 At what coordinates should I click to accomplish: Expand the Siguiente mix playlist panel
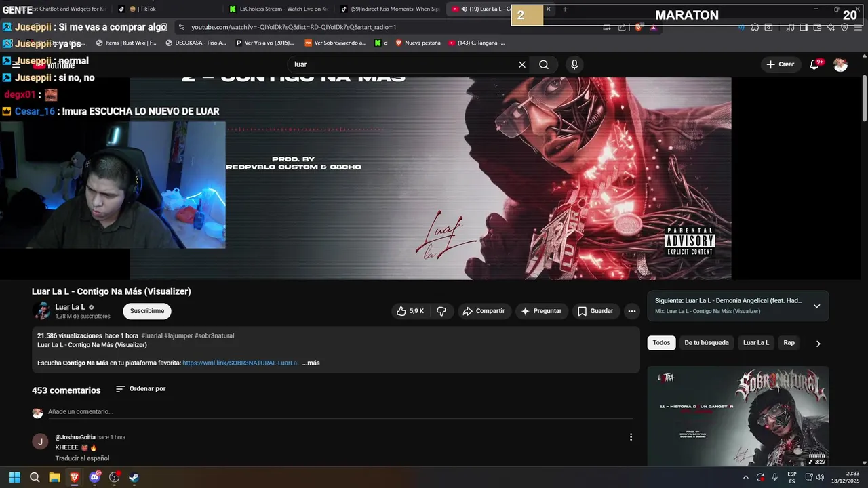(x=816, y=306)
